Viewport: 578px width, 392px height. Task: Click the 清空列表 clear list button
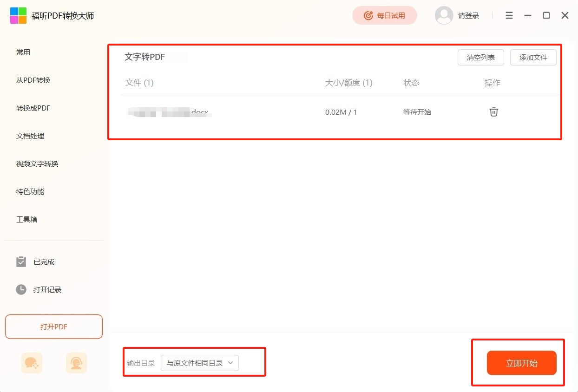pyautogui.click(x=480, y=58)
